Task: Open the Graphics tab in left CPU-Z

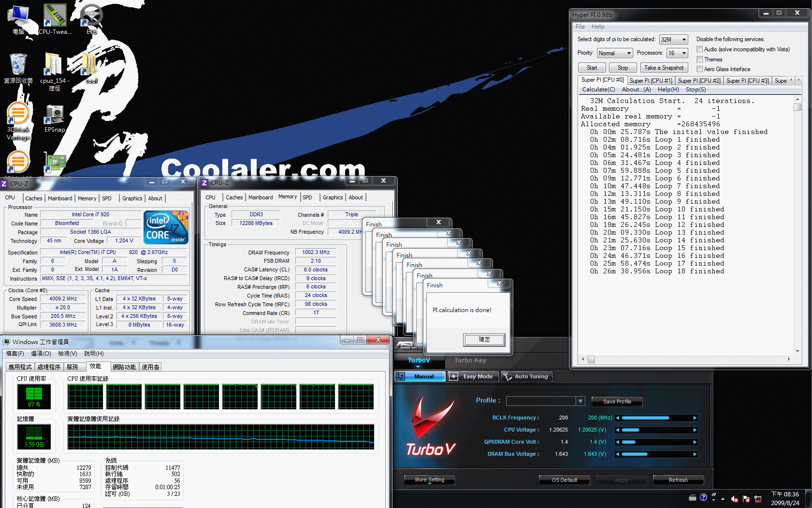Action: (132, 198)
